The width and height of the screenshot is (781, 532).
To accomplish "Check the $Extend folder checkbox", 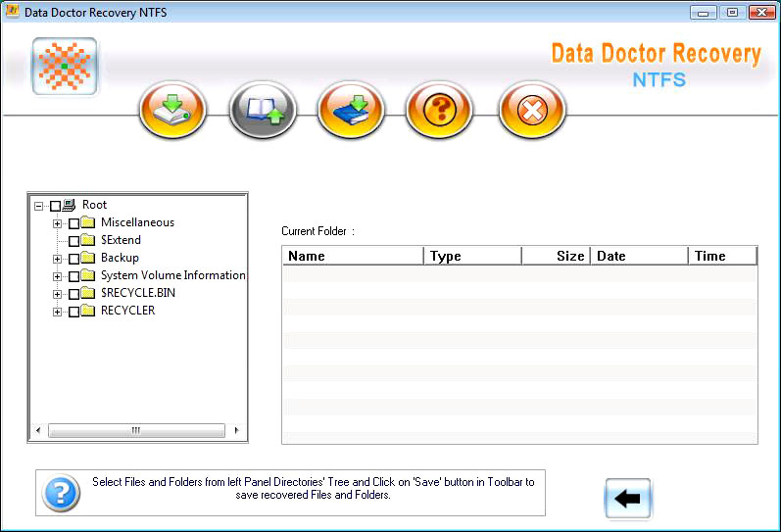I will [x=73, y=241].
